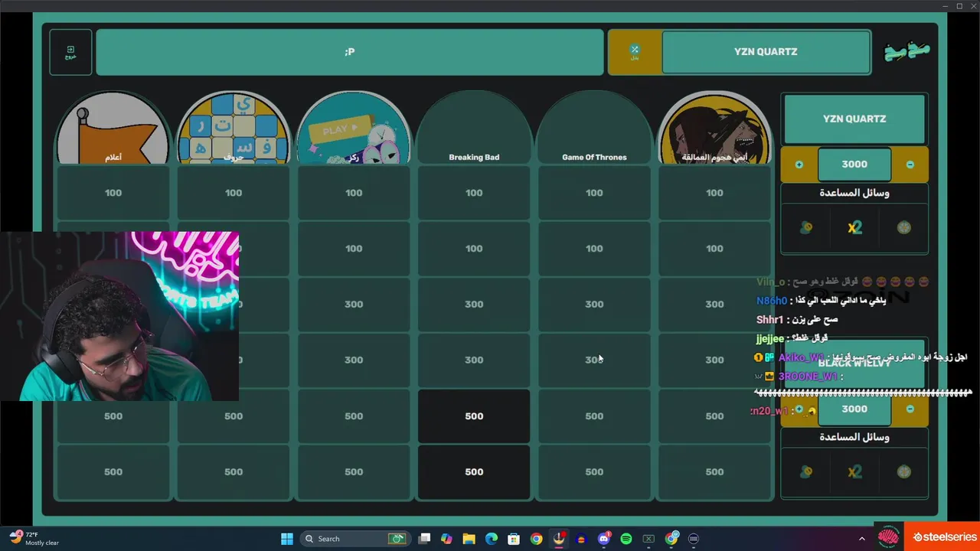Decrease YZN QUARTZ score with the minus icon
Viewport: 980px width, 551px height.
(x=910, y=165)
